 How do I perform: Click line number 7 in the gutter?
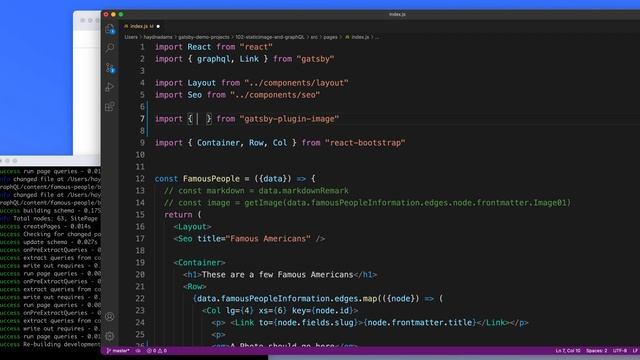coord(142,119)
